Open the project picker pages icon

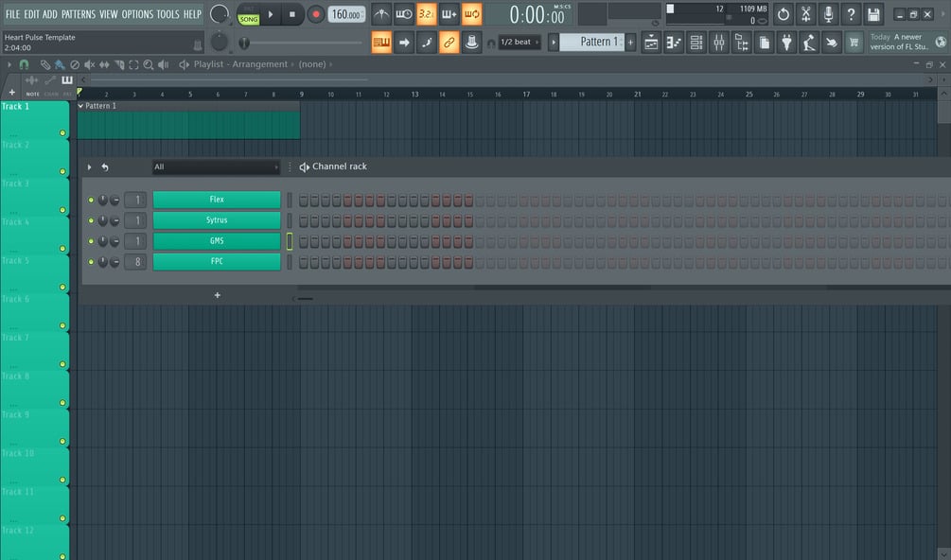765,43
